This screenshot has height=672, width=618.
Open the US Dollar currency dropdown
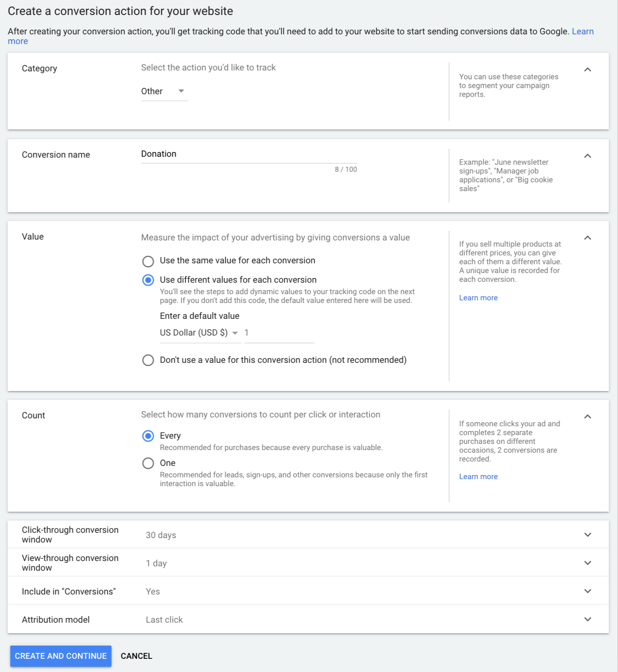[x=199, y=333]
